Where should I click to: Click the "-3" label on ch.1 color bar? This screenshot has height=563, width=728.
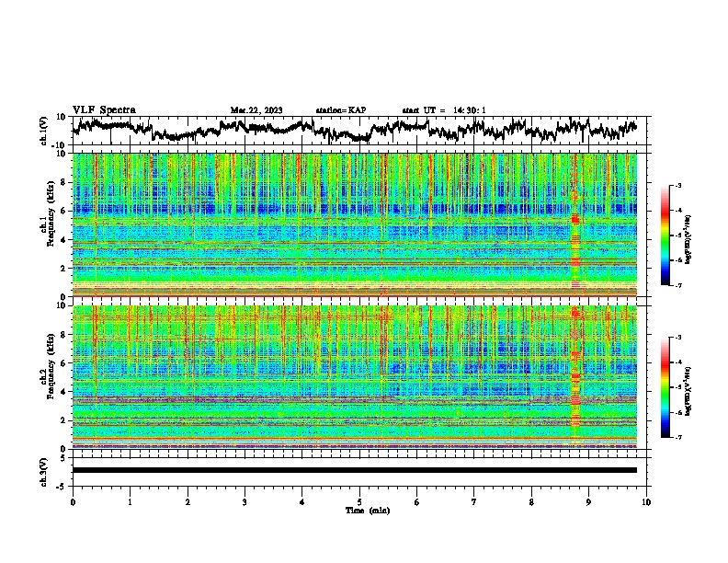(x=678, y=185)
